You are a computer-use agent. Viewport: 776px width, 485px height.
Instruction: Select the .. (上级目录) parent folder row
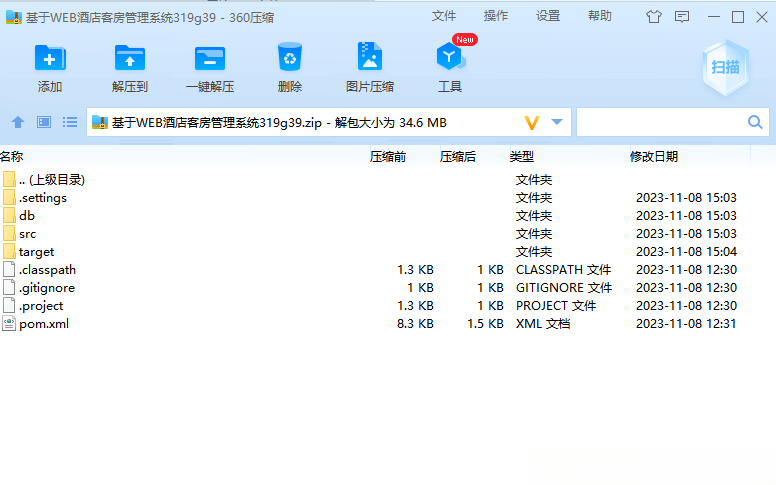click(x=388, y=180)
